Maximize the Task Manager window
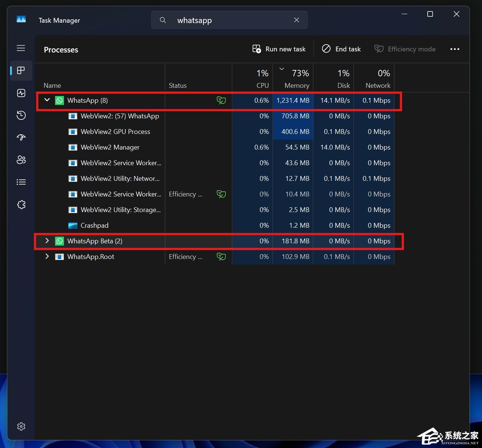 [430, 14]
